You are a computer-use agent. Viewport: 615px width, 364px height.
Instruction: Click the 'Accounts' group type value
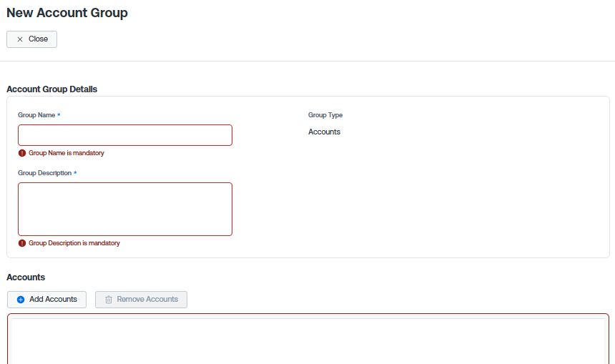[x=325, y=132]
